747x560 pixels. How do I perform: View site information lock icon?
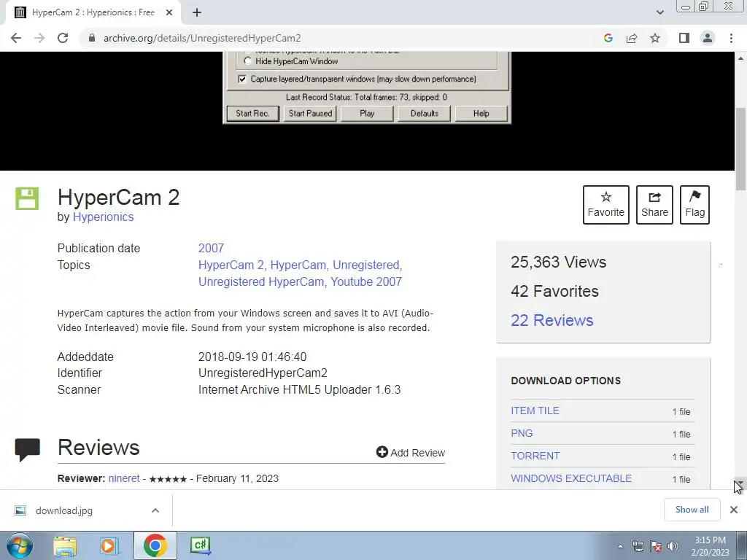point(92,38)
